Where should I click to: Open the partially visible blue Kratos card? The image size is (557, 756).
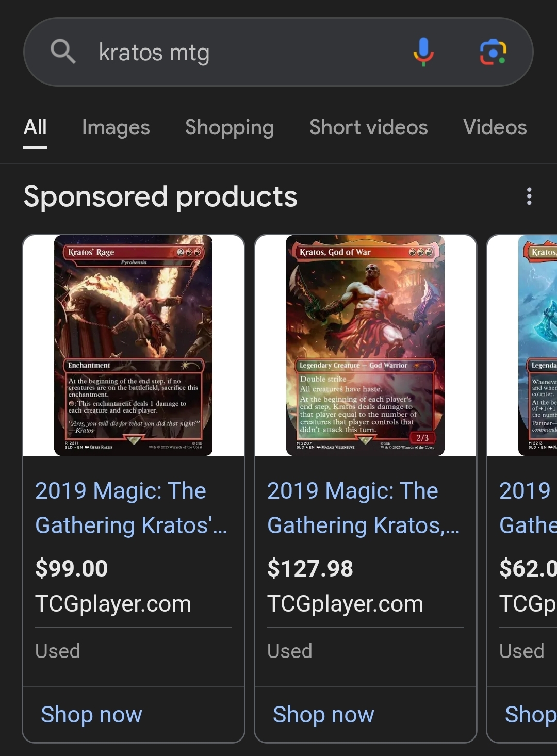(x=537, y=346)
